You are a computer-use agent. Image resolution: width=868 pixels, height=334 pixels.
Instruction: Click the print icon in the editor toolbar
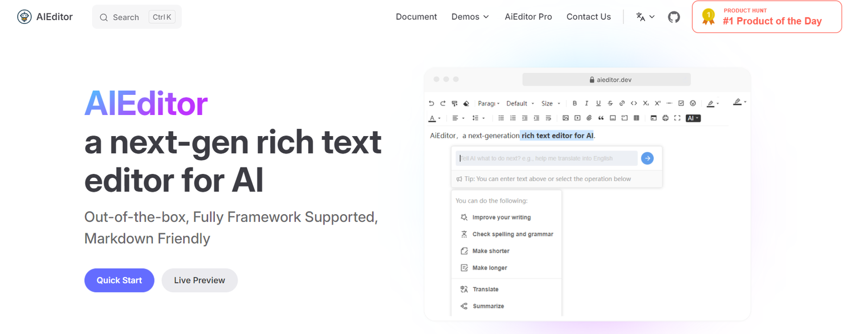(665, 118)
